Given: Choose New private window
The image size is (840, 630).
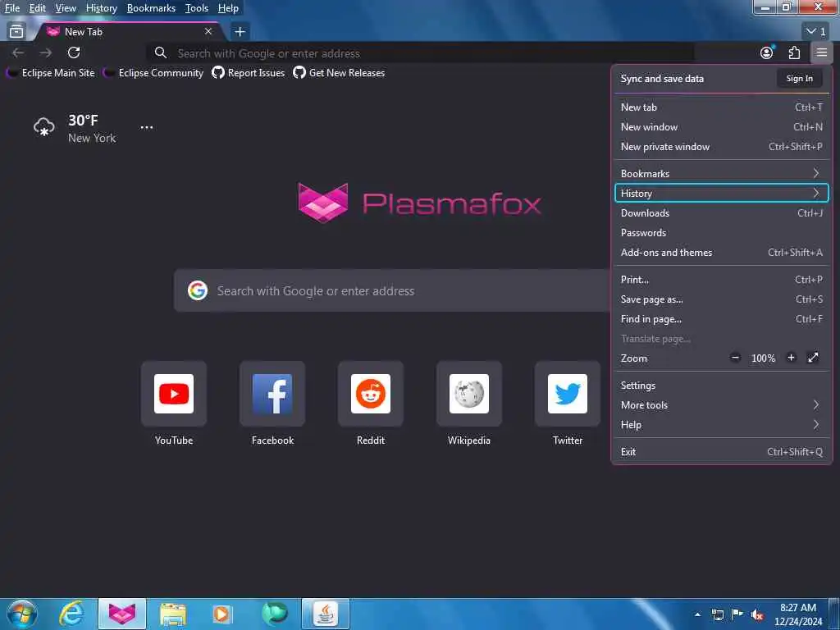Looking at the screenshot, I should click(x=722, y=147).
